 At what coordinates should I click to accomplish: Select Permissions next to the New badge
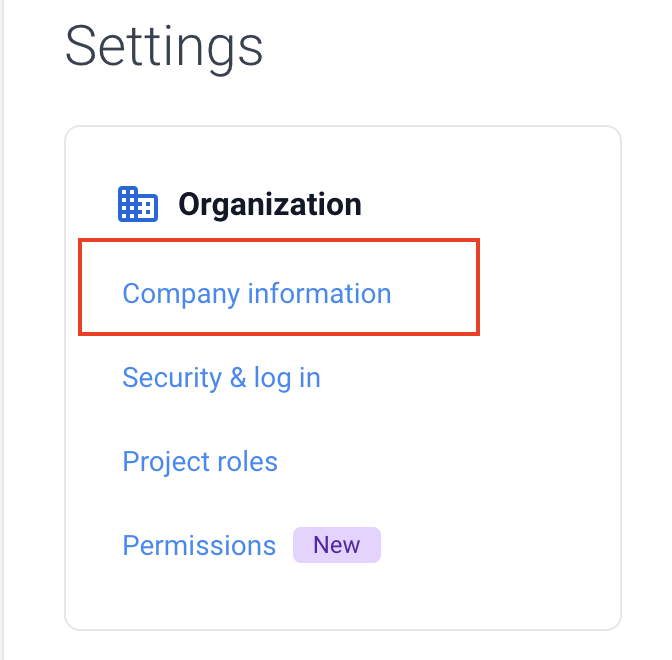[199, 546]
